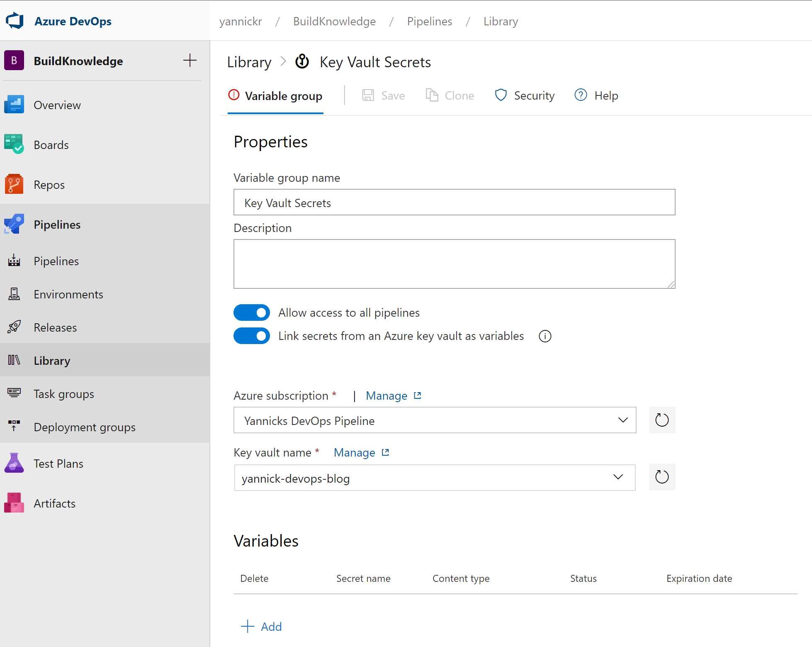Screen dimensions: 812x647
Task: Toggle Allow access to all pipelines
Action: click(x=252, y=313)
